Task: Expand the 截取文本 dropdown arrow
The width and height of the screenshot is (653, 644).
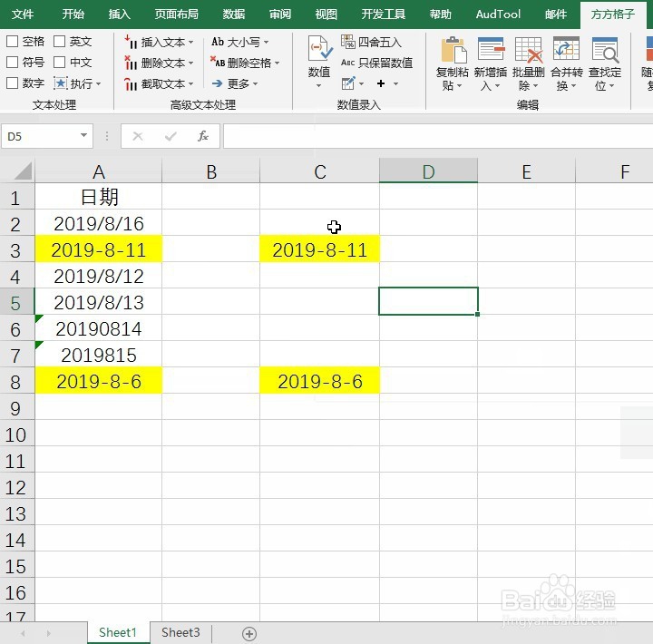Action: (191, 83)
